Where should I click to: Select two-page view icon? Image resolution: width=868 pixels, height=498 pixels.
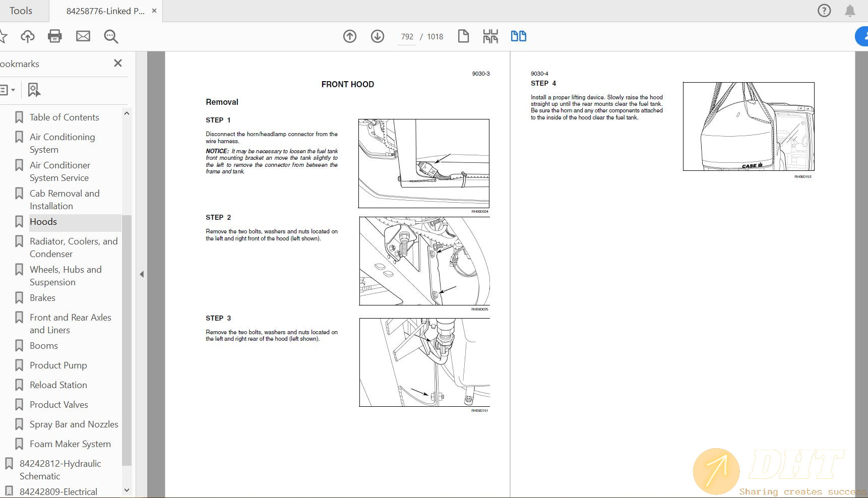[519, 36]
